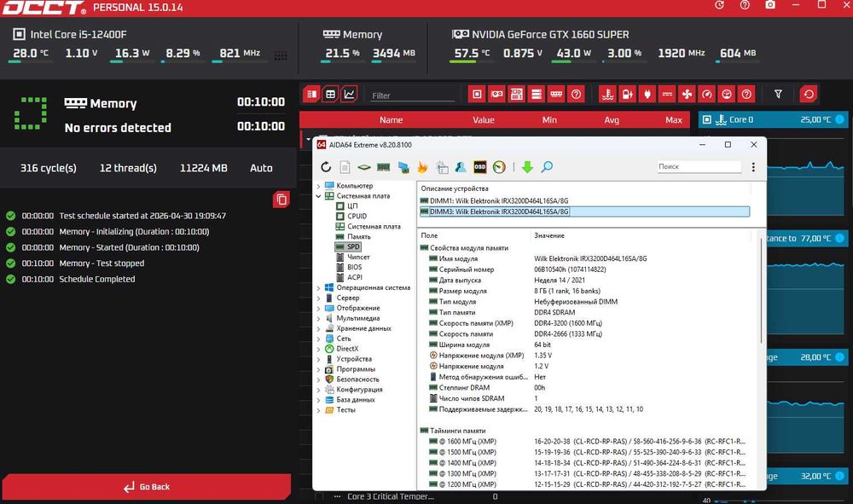Click AIDA64 green download arrow icon

(527, 167)
